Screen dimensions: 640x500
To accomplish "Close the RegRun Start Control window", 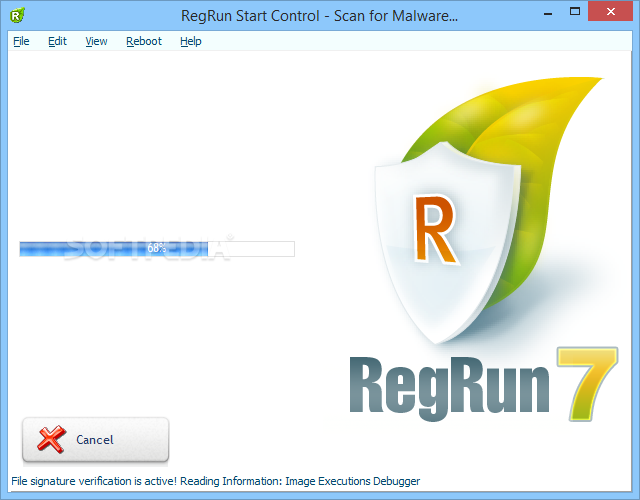I will (x=611, y=11).
